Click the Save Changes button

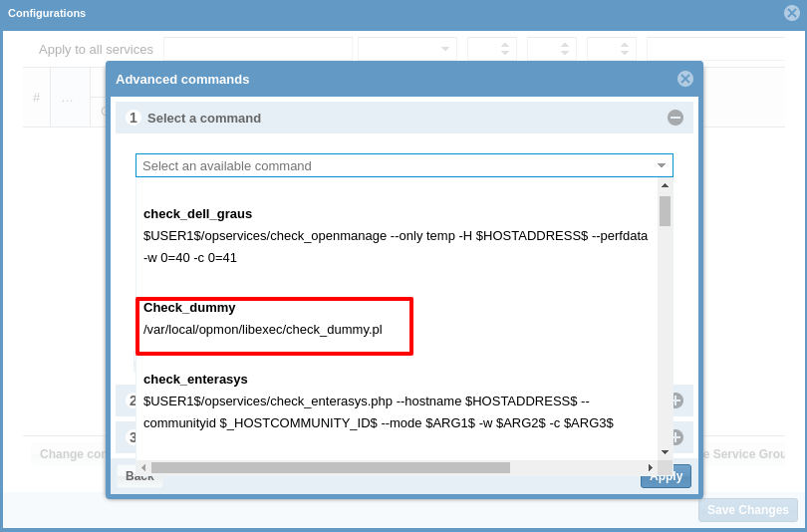pos(747,510)
